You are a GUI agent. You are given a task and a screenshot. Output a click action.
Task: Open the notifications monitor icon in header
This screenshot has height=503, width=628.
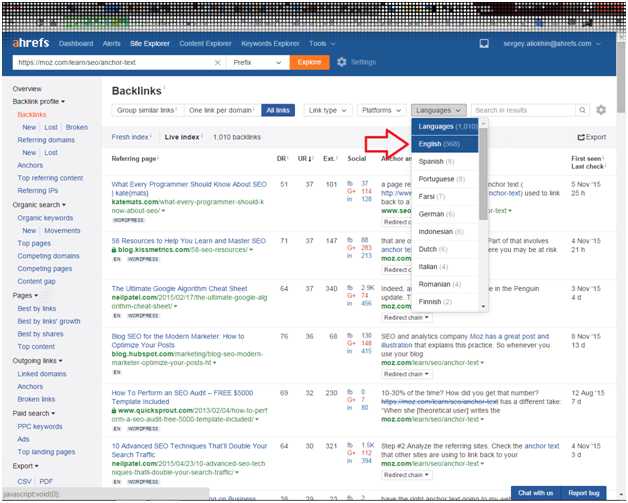click(484, 44)
